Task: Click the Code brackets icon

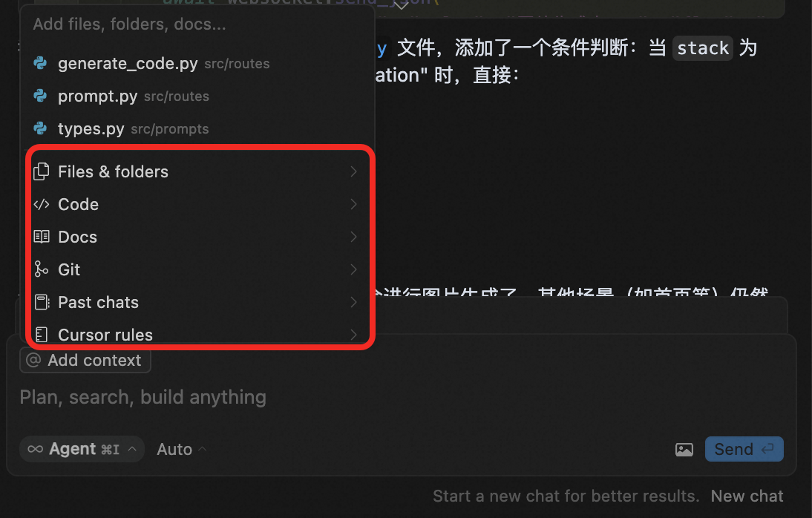Action: (x=42, y=204)
